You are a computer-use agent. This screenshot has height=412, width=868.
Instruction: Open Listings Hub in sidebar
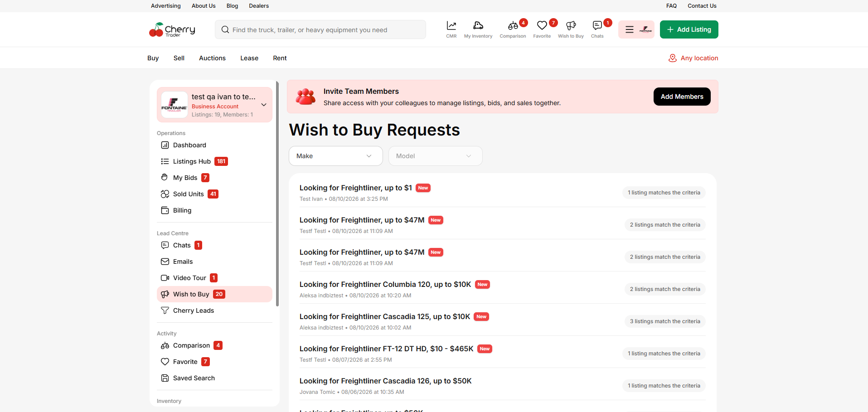coord(214,161)
